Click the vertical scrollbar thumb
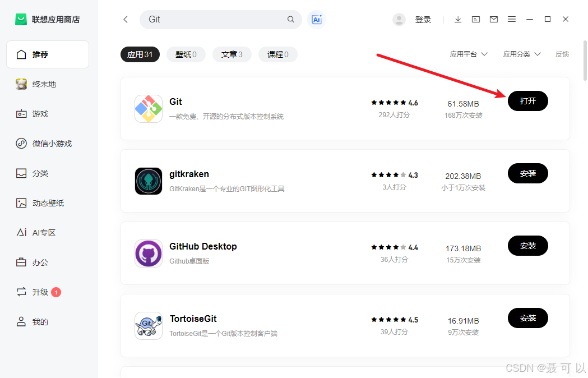The width and height of the screenshot is (588, 378). [585, 60]
